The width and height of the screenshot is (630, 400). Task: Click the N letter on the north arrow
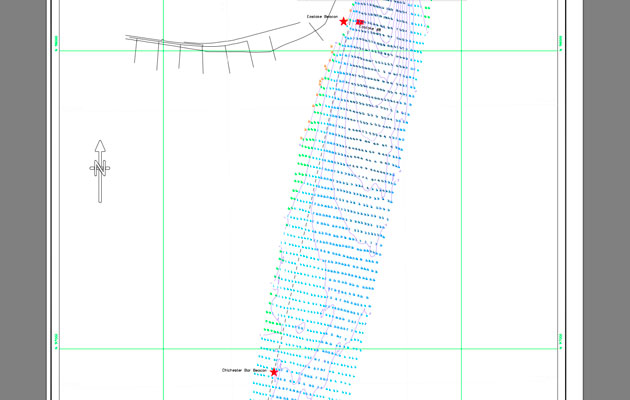(x=100, y=167)
